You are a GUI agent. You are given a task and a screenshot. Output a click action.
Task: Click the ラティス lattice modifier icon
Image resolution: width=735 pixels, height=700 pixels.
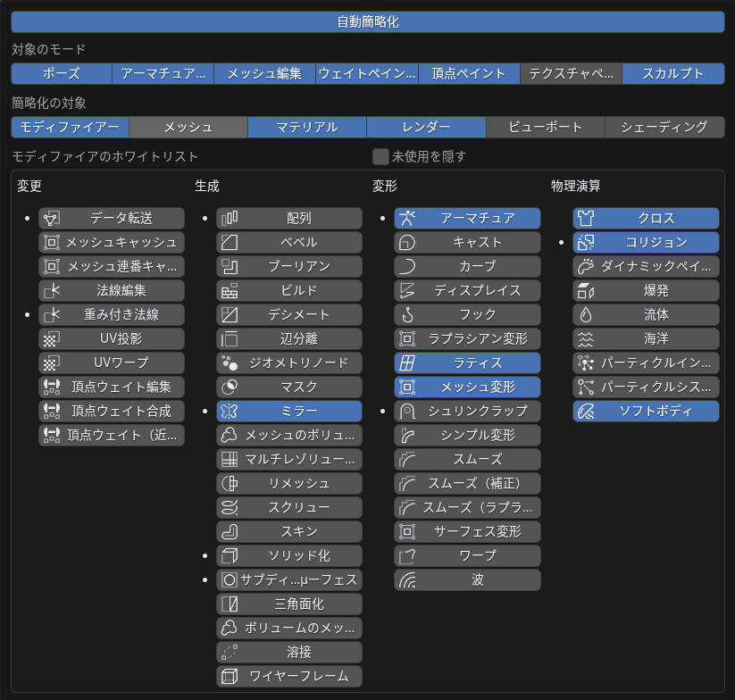407,362
